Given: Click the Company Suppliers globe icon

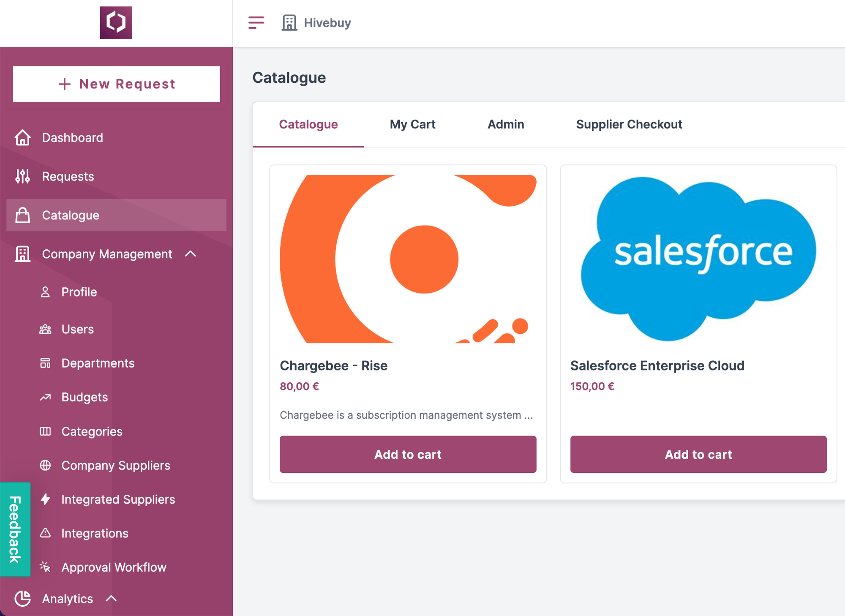Looking at the screenshot, I should 45,465.
